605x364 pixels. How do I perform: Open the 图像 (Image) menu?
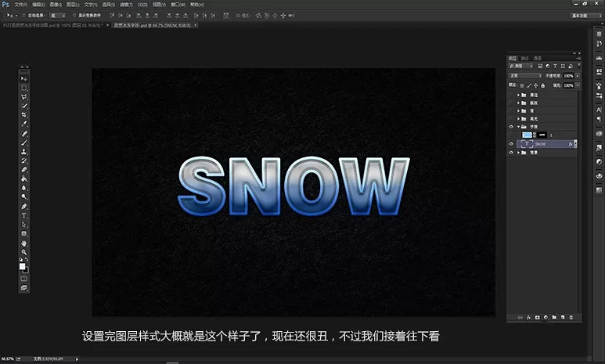(56, 5)
